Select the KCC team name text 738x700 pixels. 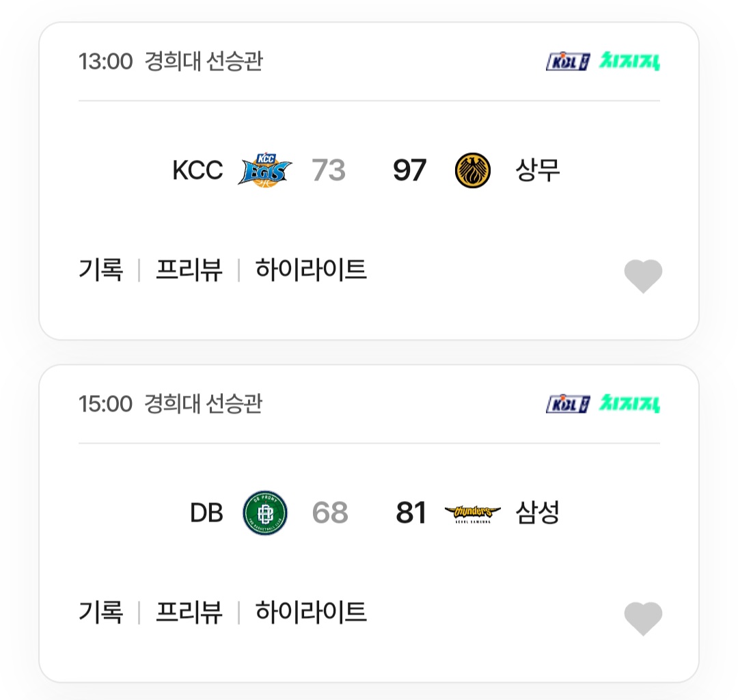click(197, 170)
